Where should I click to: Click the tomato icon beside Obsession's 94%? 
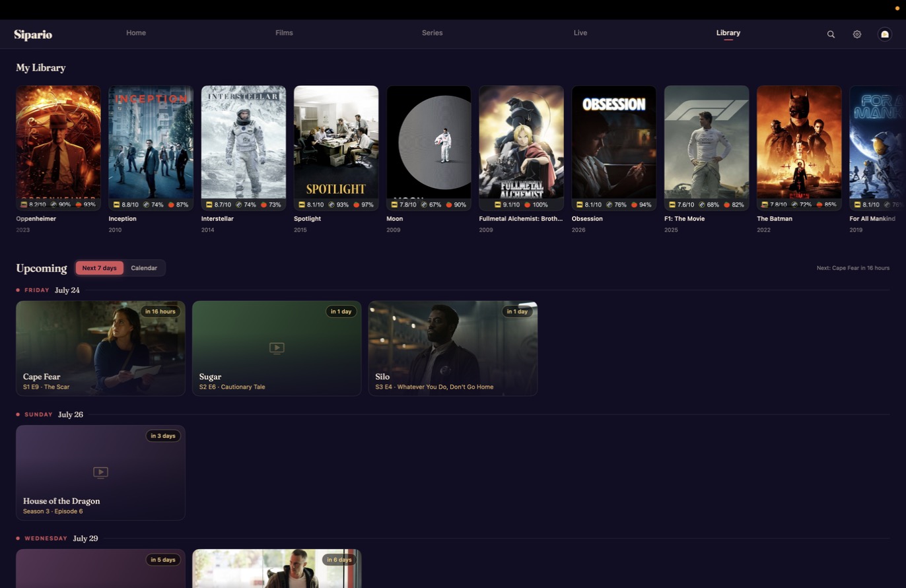click(x=633, y=205)
